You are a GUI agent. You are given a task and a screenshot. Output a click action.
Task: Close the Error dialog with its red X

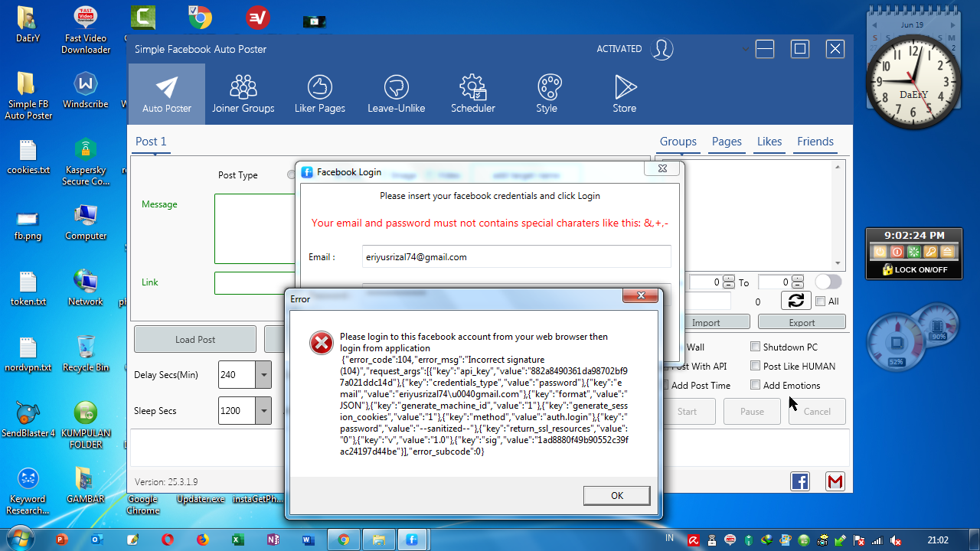tap(641, 296)
